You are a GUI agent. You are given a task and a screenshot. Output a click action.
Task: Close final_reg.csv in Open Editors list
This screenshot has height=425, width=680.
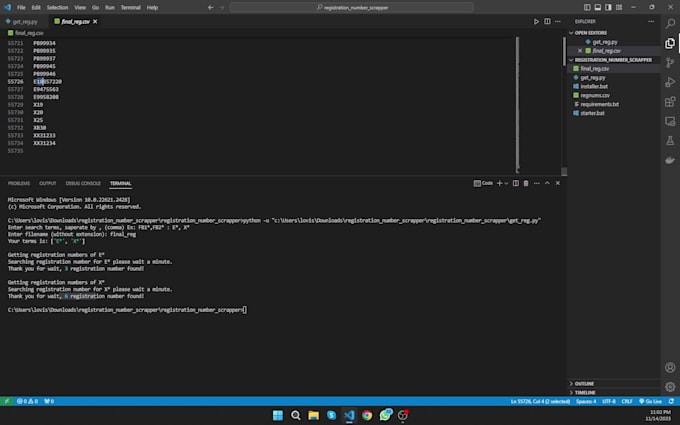coord(580,51)
